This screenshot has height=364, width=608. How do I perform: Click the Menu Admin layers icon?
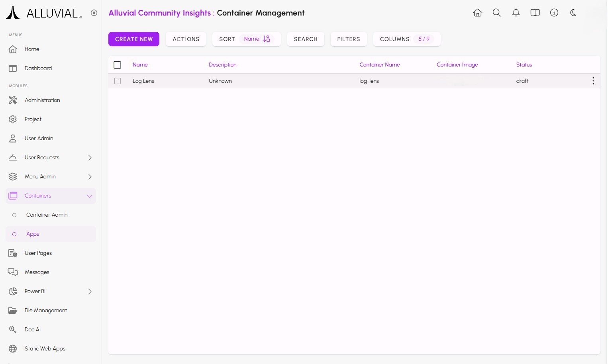click(x=13, y=177)
